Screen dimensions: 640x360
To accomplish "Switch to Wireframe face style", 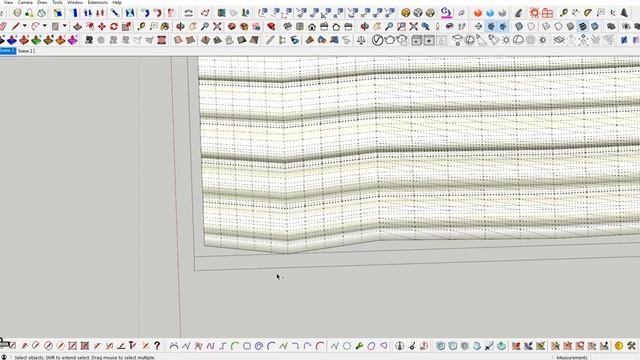I will point(546,27).
